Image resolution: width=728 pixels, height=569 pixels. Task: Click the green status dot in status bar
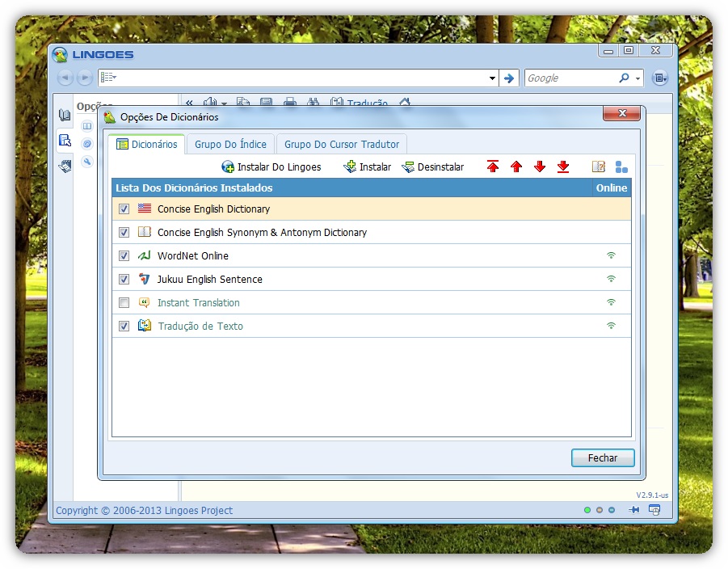pos(587,510)
